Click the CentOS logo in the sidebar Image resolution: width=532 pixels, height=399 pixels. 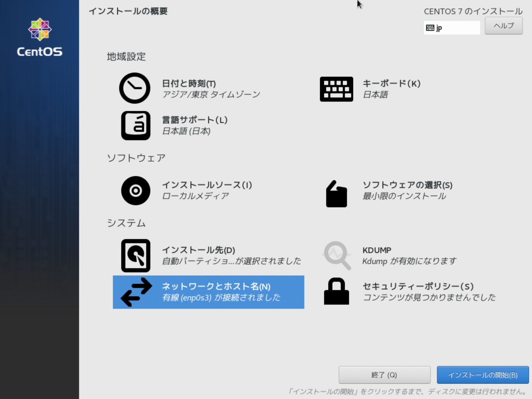(40, 37)
